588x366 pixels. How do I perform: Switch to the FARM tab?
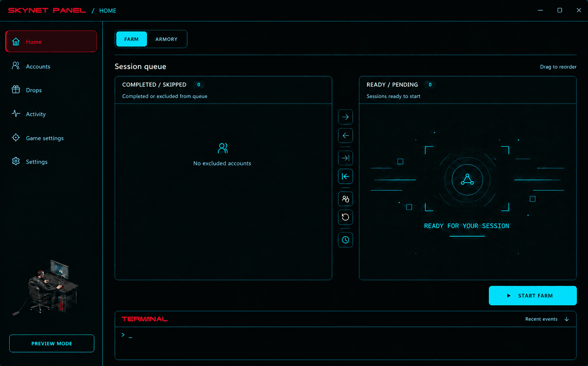click(131, 39)
